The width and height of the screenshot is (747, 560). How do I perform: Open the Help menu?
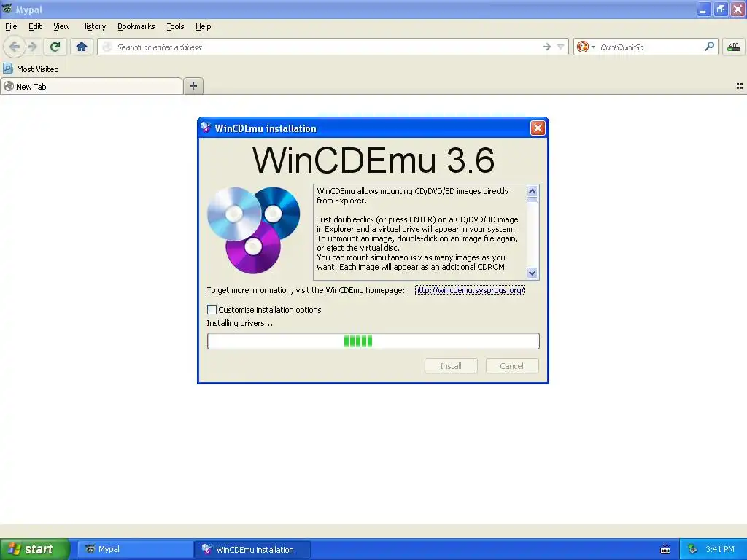(x=203, y=27)
